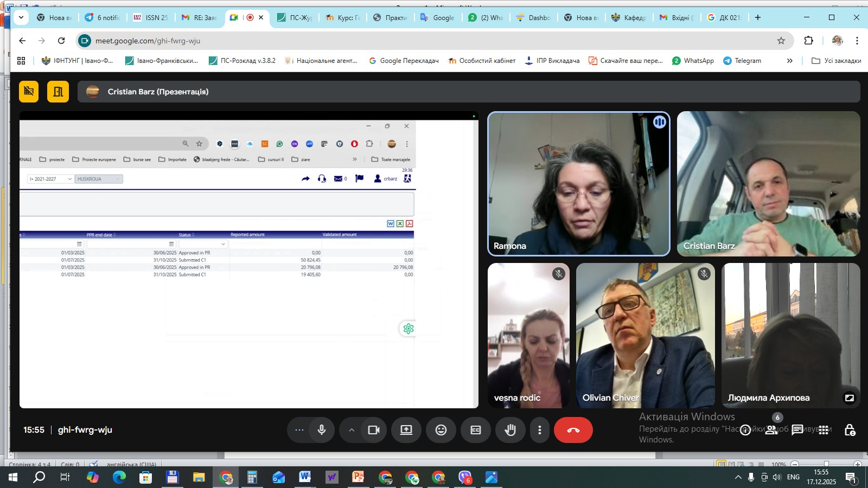Open the Google Перекладач bookmark
The width and height of the screenshot is (868, 488).
(404, 61)
